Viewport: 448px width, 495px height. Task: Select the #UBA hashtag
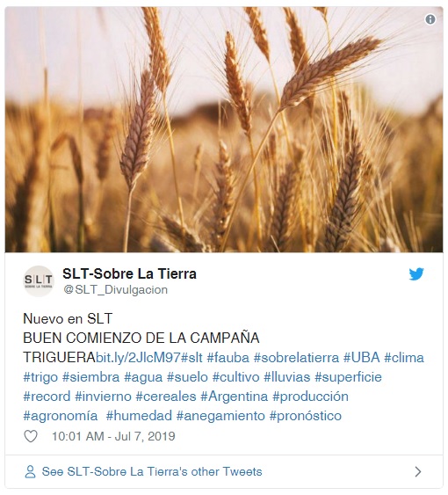361,358
